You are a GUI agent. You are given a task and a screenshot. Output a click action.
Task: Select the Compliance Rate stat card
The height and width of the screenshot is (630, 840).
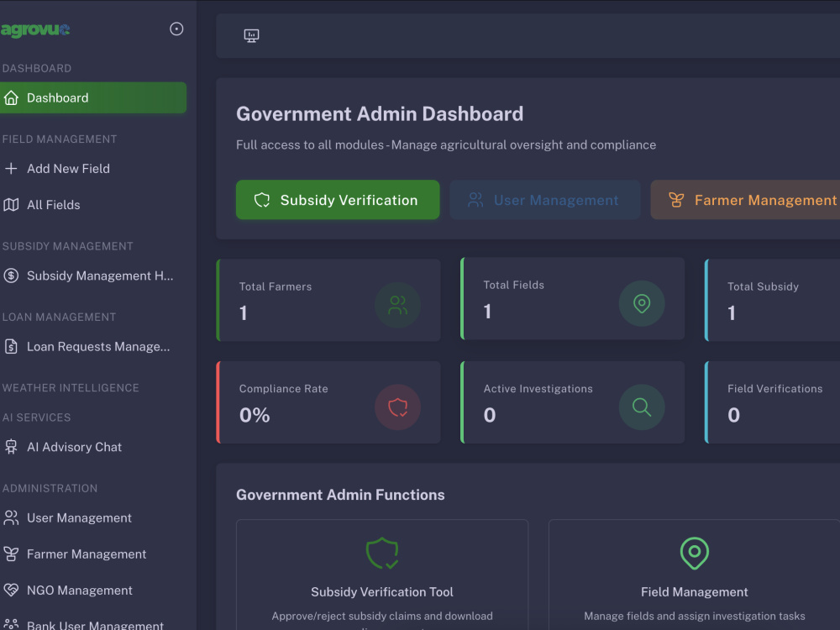click(x=328, y=402)
